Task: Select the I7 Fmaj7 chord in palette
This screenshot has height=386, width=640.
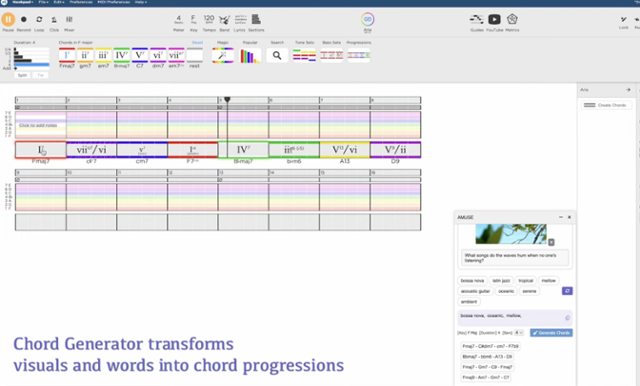Action: tap(67, 55)
